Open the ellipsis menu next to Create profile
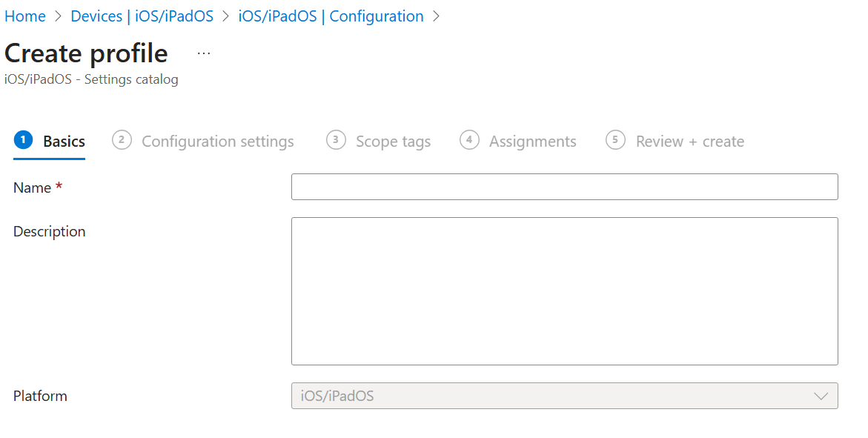This screenshot has height=438, width=868. (x=203, y=52)
